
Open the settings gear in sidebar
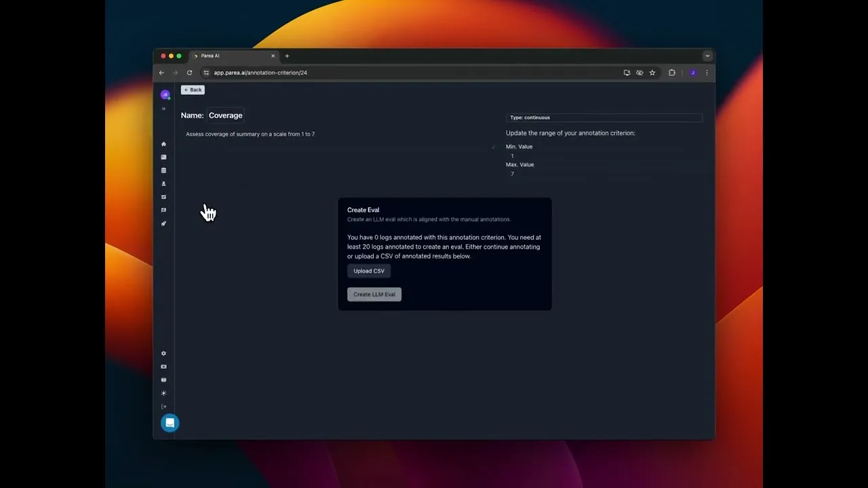tap(163, 353)
